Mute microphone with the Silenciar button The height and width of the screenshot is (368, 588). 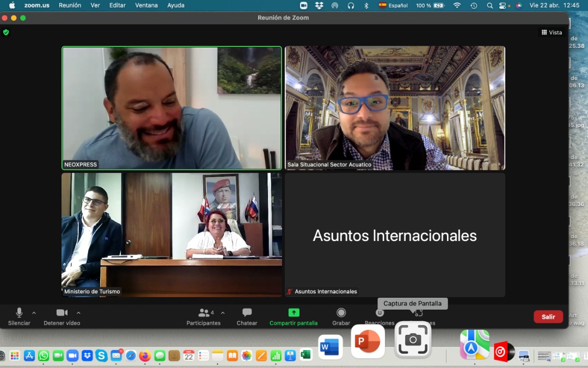click(19, 316)
